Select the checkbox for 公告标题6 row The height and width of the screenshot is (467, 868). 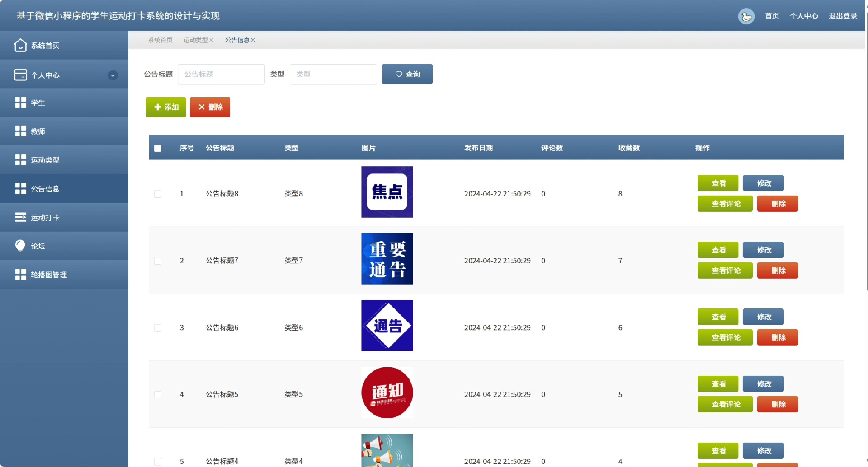158,327
